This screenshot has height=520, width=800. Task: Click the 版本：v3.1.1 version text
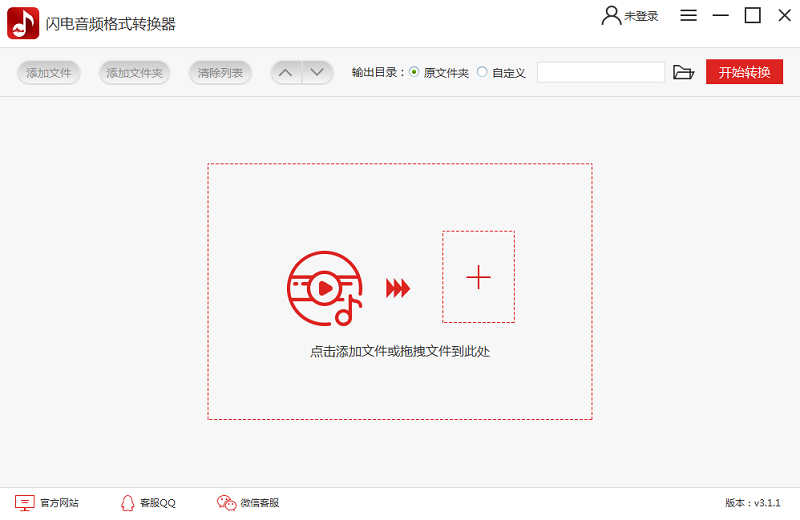pos(753,503)
